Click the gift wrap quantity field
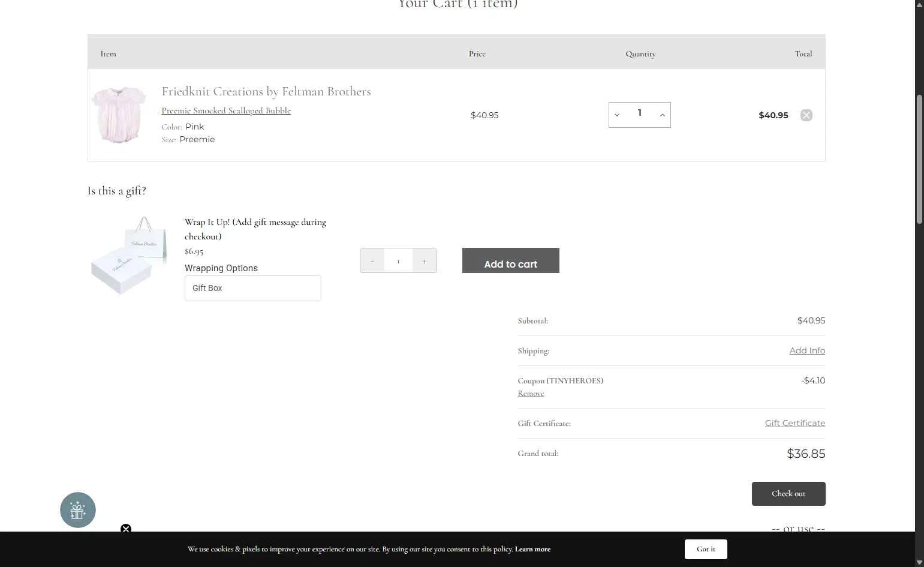 (398, 261)
